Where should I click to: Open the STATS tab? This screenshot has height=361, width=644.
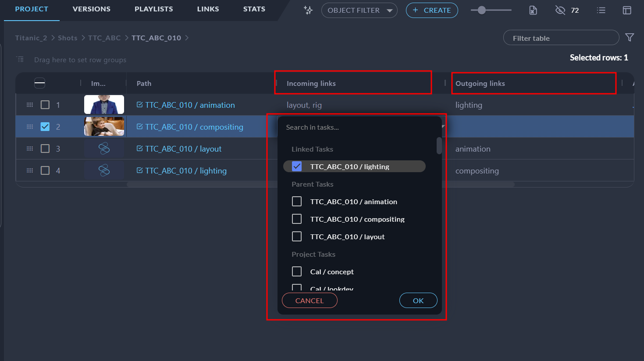coord(254,9)
